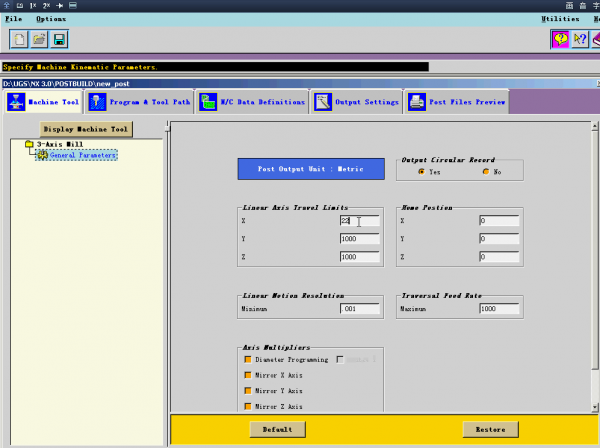Switch to Machine Tool tab
The height and width of the screenshot is (448, 600).
(x=43, y=102)
